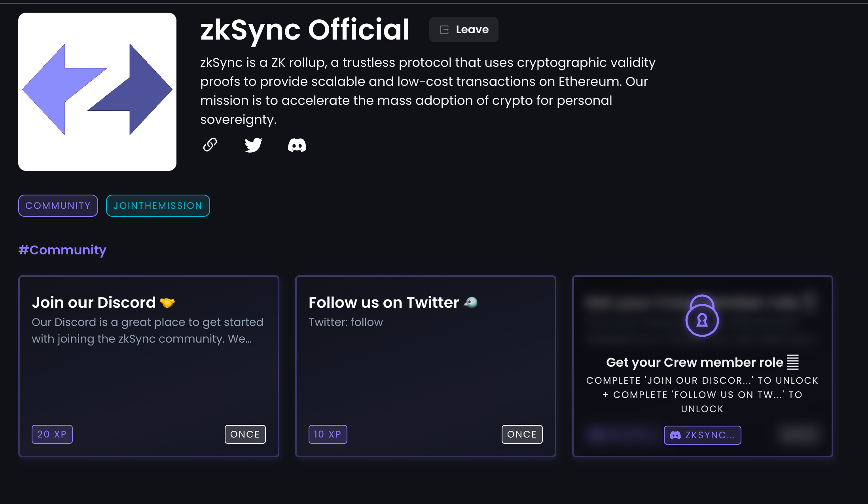Toggle the ONCE badge on the Discord quest

(x=245, y=434)
